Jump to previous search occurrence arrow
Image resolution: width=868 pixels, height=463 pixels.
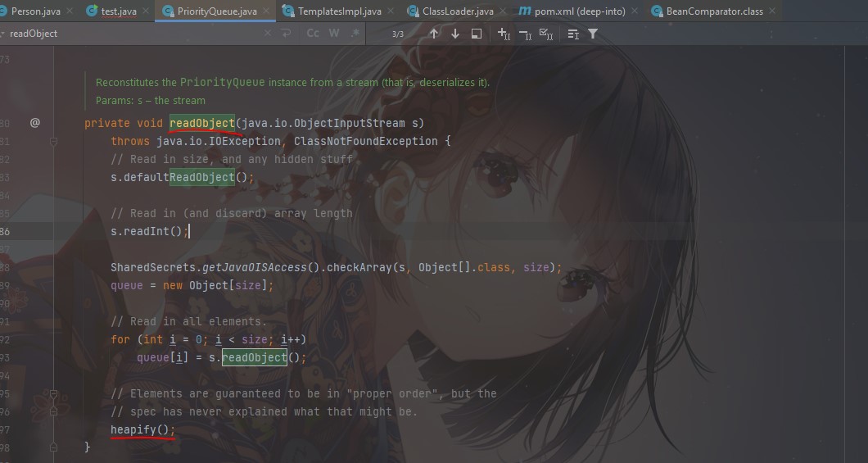[434, 34]
